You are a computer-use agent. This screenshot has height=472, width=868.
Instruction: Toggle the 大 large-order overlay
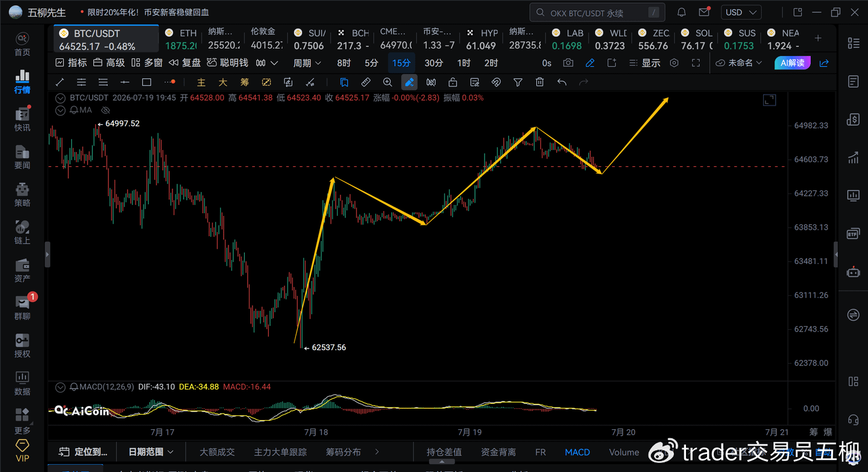point(223,82)
